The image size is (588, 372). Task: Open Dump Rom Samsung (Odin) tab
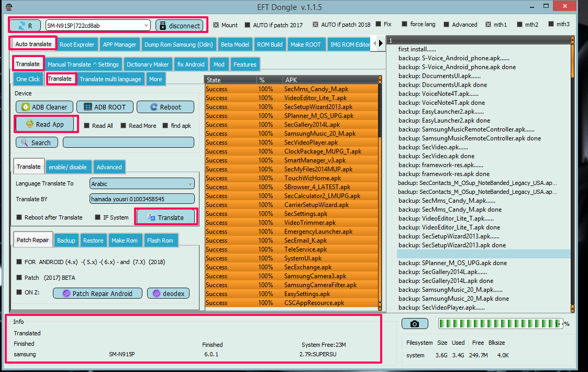[179, 45]
